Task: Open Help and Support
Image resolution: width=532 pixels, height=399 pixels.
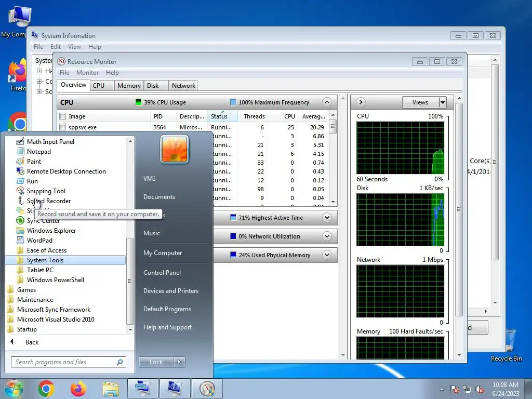Action: 167,327
